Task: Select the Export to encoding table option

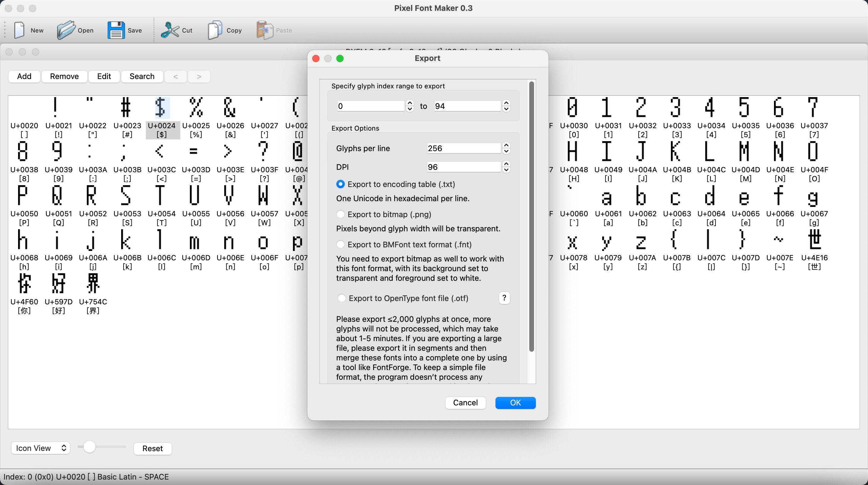Action: pos(340,184)
